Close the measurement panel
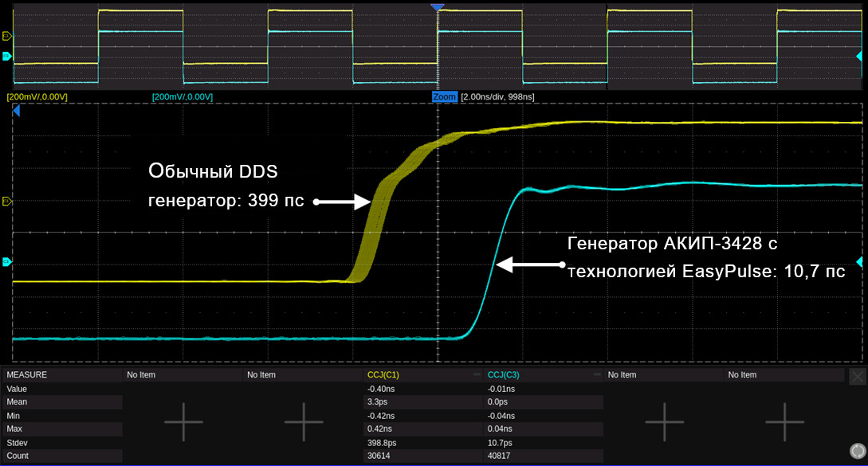 858,377
